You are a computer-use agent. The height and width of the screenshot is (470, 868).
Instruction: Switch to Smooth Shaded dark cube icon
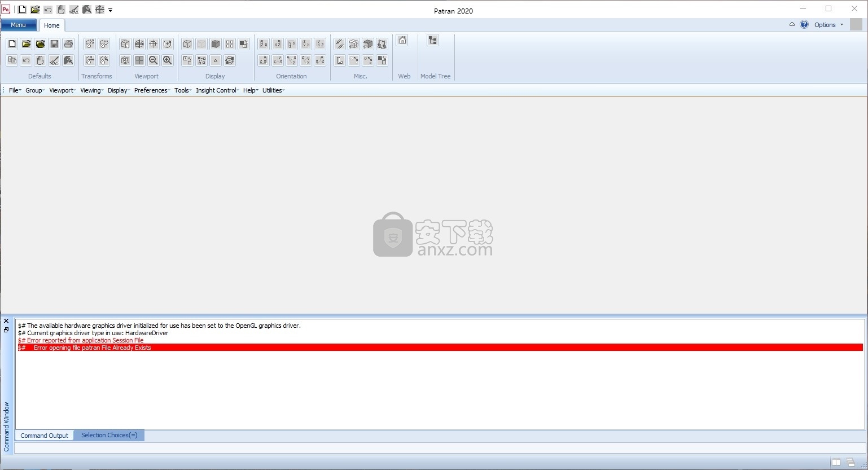point(216,44)
